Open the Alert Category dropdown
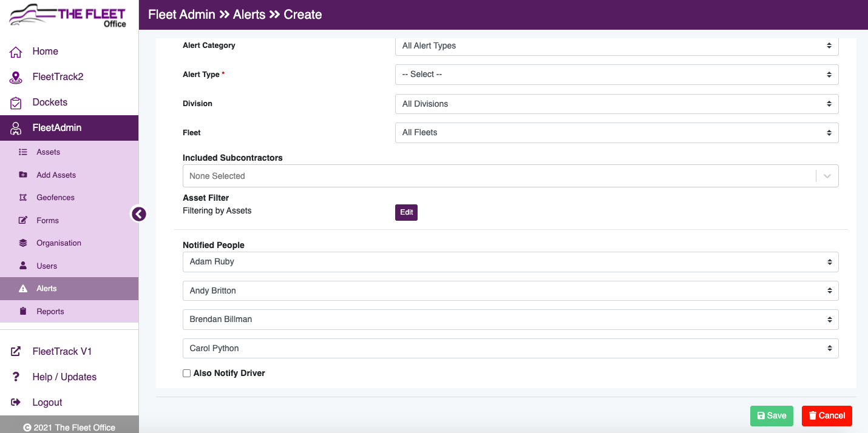 (616, 45)
